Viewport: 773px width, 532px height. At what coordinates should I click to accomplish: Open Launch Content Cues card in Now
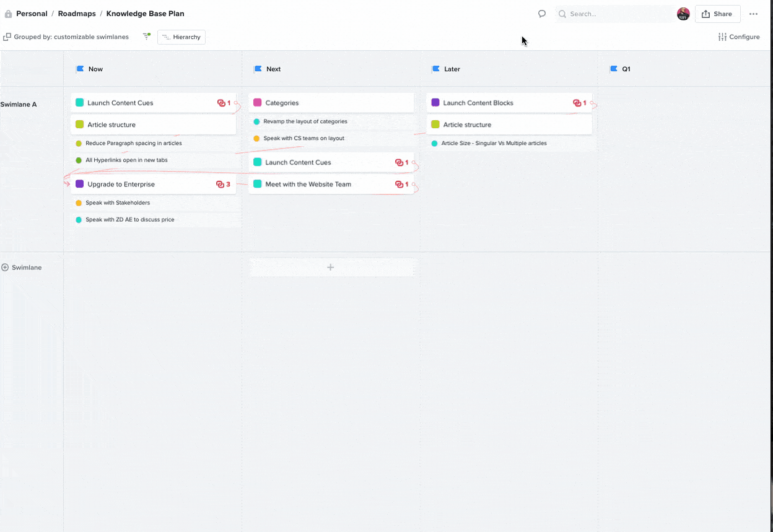click(x=153, y=103)
